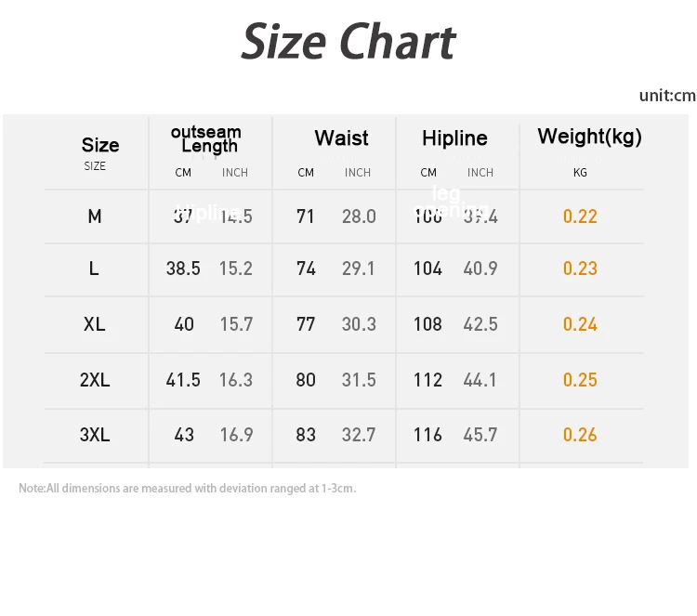Click the deviation note text below table
The width and height of the screenshot is (697, 616).
pyautogui.click(x=188, y=489)
